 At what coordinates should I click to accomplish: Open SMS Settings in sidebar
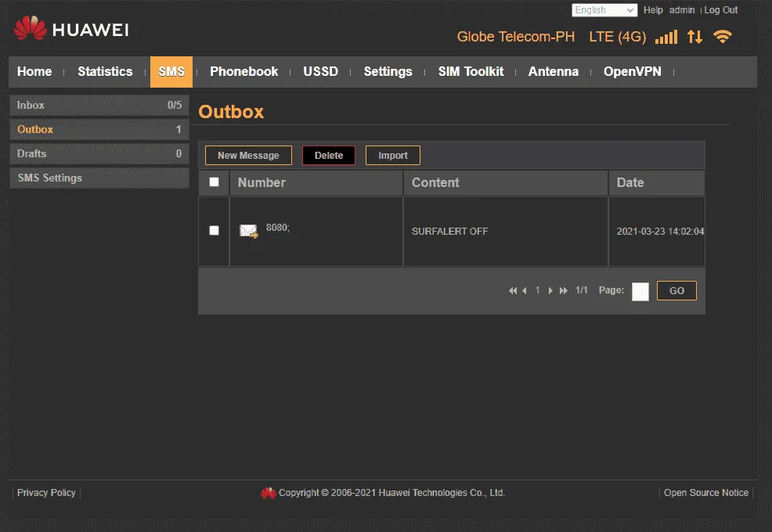[x=99, y=178]
